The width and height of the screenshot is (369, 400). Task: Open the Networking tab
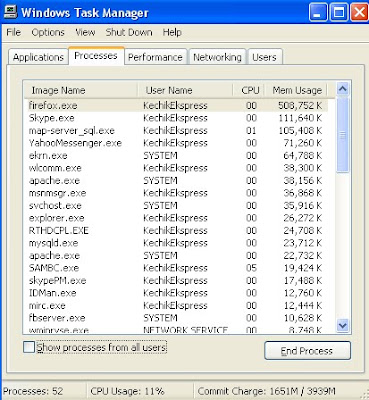click(x=217, y=57)
